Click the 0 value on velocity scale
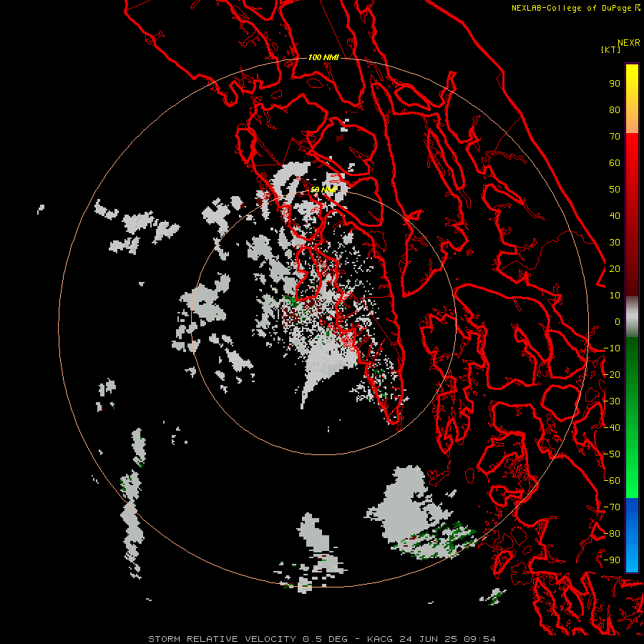The image size is (644, 644). (x=618, y=321)
